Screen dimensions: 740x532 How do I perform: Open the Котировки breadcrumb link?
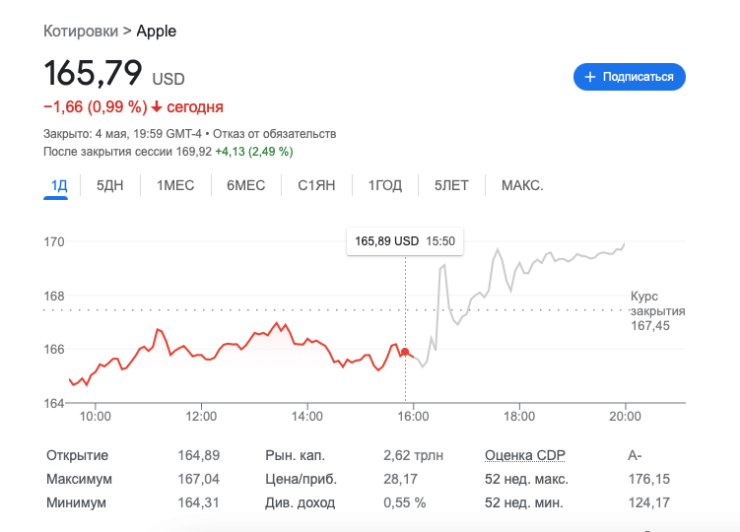81,31
